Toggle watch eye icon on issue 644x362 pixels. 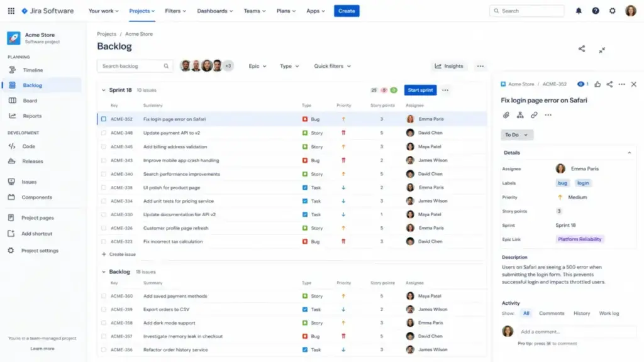point(580,84)
